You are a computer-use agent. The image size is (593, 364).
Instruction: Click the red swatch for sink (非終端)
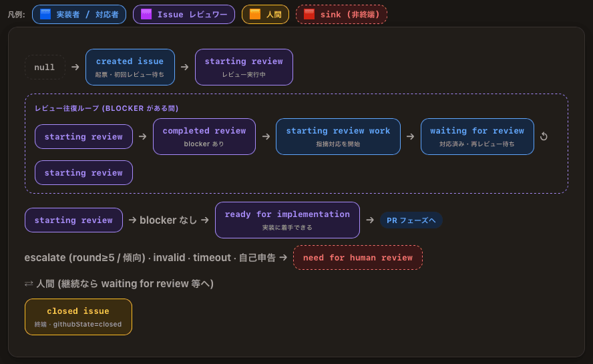309,15
